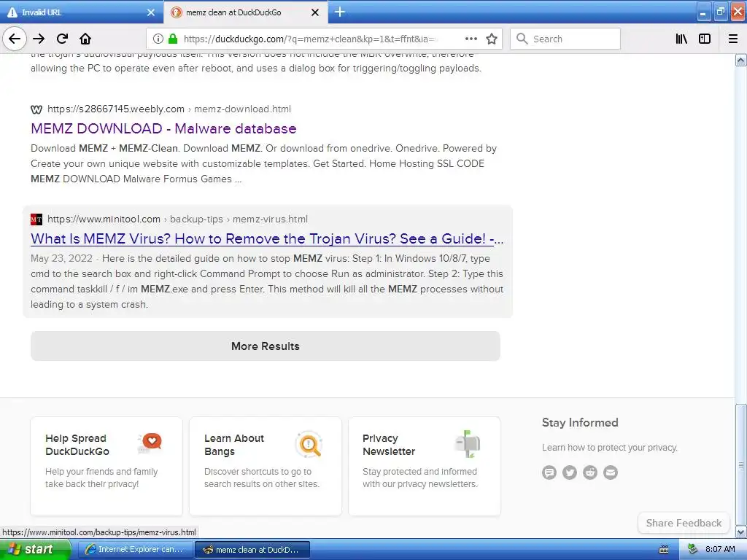747x560 pixels.
Task: Open a new tab with plus button
Action: coord(340,12)
